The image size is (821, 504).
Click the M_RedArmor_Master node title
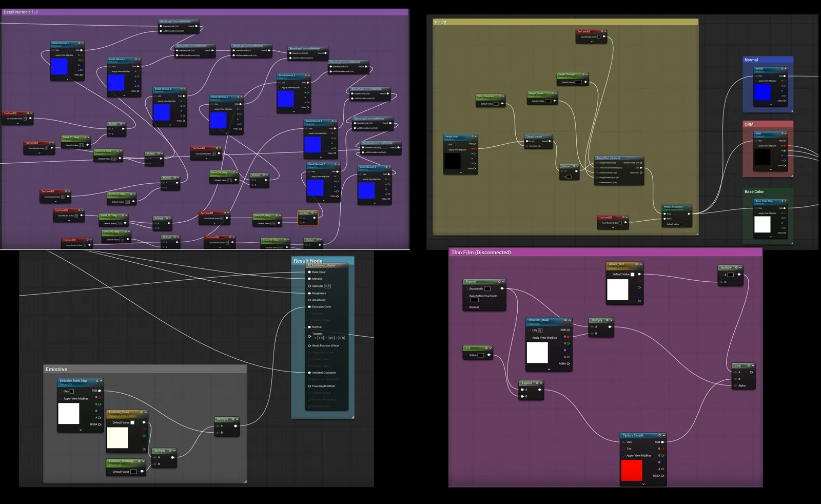click(x=322, y=265)
